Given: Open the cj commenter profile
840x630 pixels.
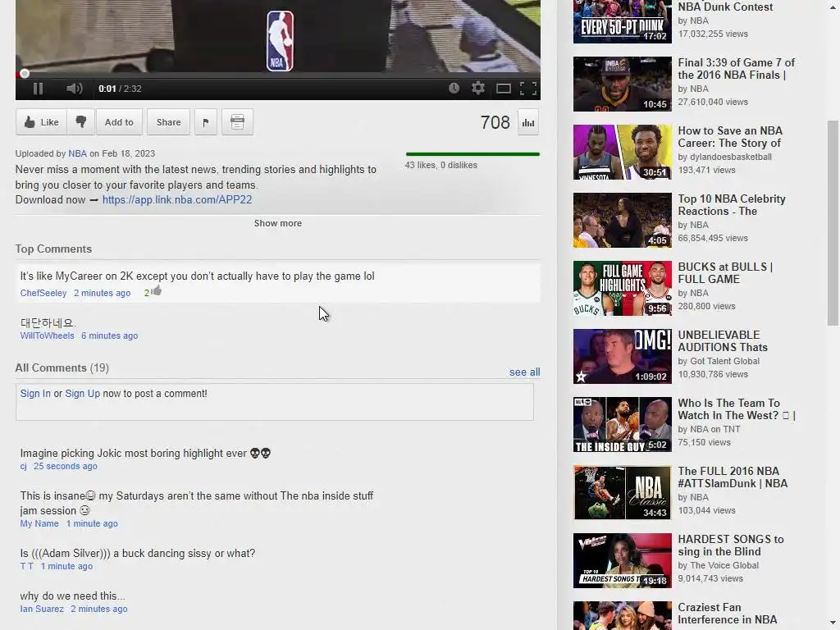Looking at the screenshot, I should 23,467.
